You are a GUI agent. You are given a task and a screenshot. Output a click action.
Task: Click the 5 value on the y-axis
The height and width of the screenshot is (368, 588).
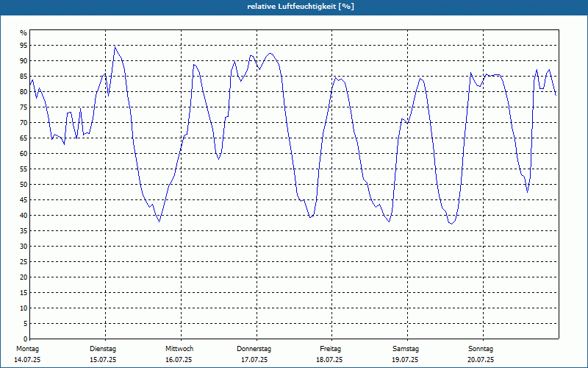click(x=26, y=324)
